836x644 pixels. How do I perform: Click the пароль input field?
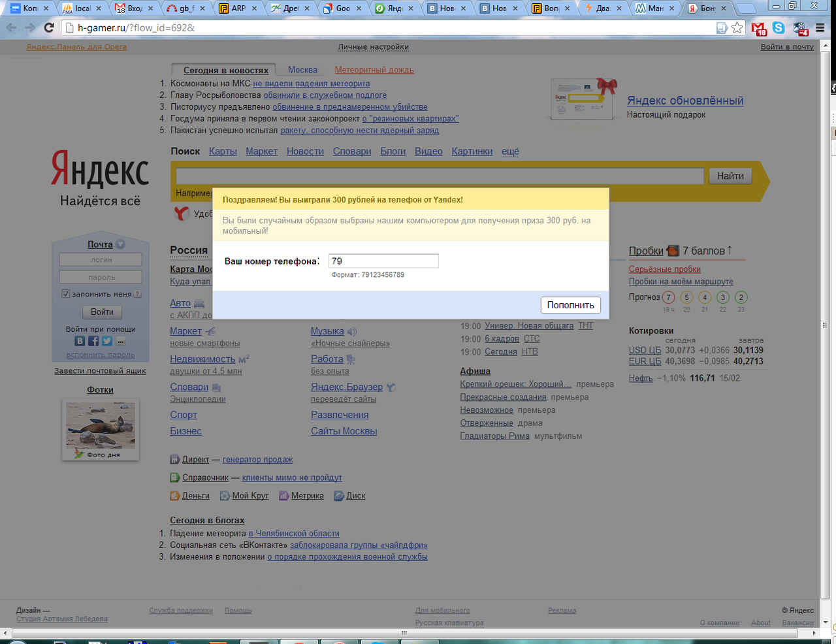pyautogui.click(x=101, y=277)
